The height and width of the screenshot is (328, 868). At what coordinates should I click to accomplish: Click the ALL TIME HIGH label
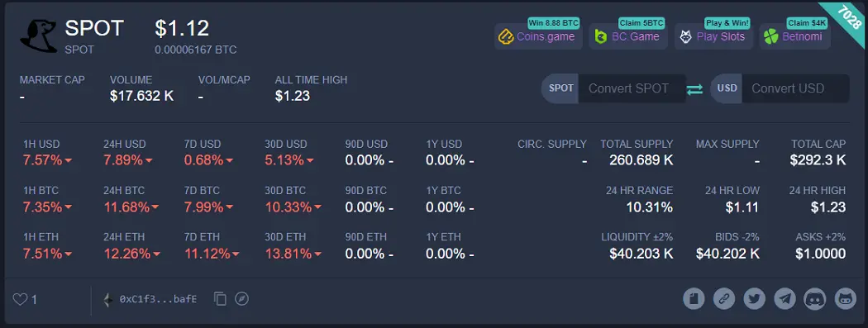pos(311,79)
